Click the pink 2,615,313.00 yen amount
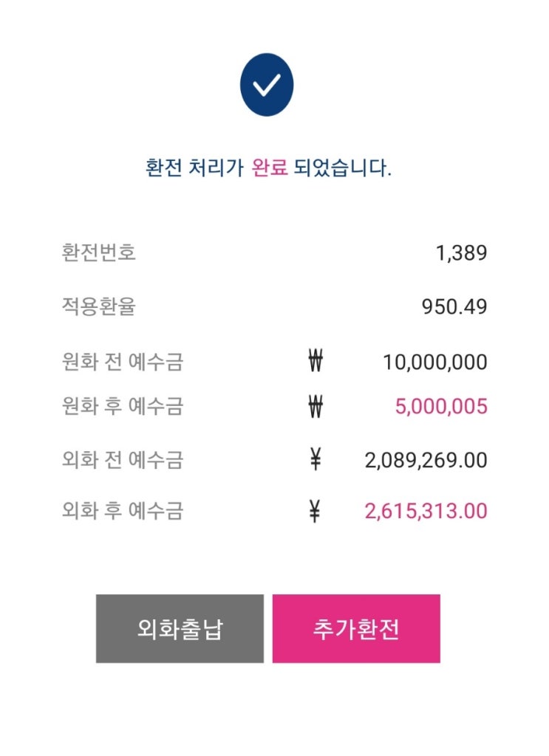This screenshot has width=549, height=756. [x=426, y=511]
